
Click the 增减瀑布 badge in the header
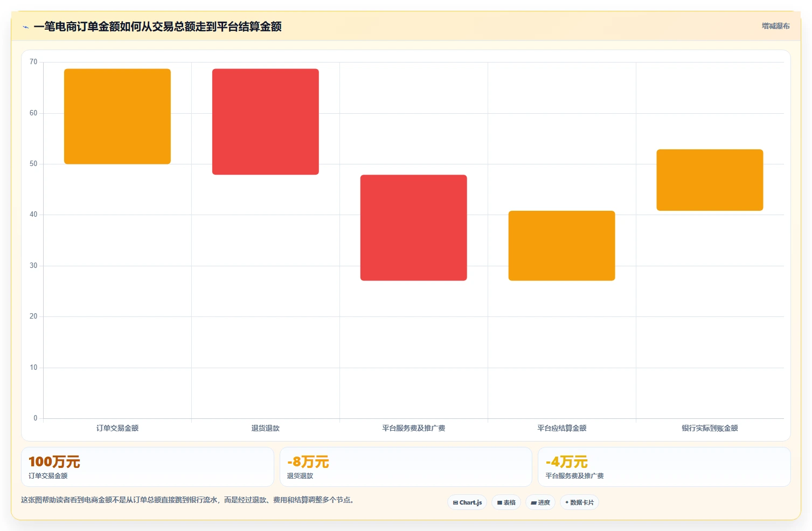(x=775, y=26)
